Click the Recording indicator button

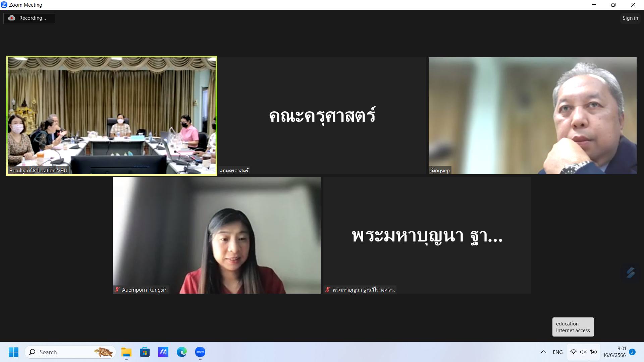click(29, 18)
